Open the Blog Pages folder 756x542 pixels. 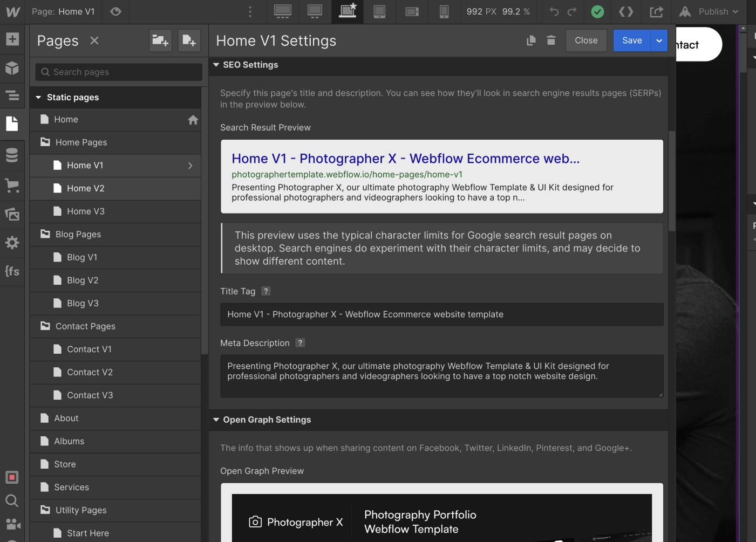pyautogui.click(x=115, y=235)
